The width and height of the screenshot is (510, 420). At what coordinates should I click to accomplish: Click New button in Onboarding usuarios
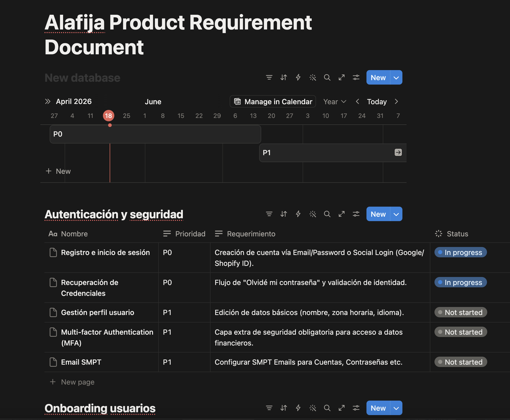[378, 408]
